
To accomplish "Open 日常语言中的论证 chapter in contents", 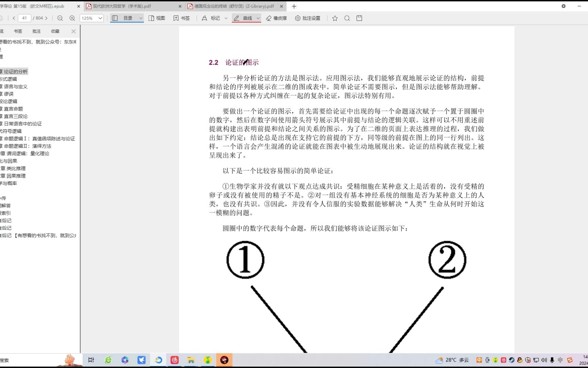I will tap(21, 124).
